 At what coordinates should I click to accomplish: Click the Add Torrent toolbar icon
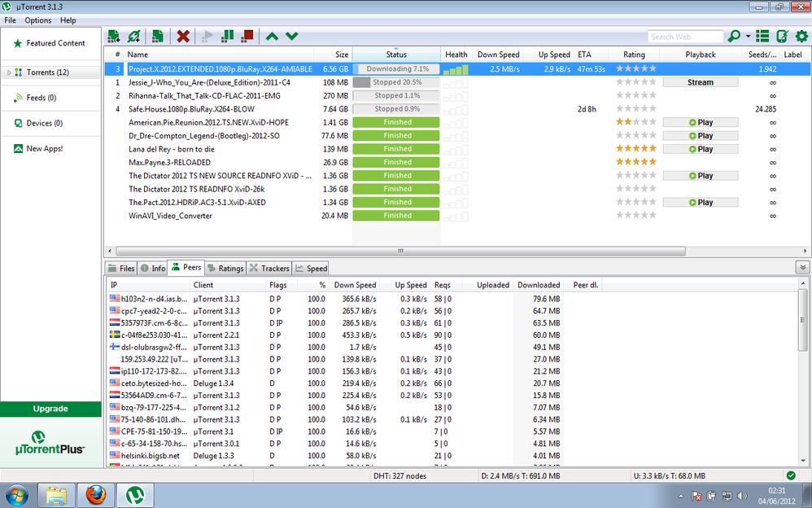click(x=113, y=37)
